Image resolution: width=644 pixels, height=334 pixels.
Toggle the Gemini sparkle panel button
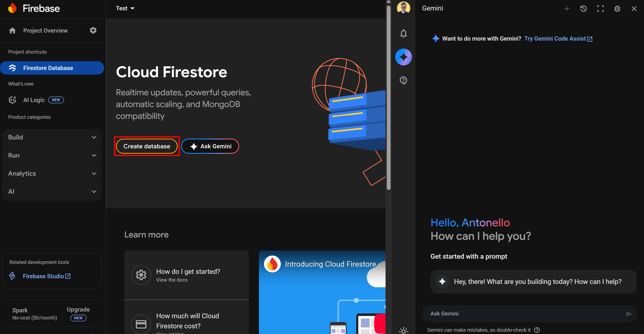403,57
